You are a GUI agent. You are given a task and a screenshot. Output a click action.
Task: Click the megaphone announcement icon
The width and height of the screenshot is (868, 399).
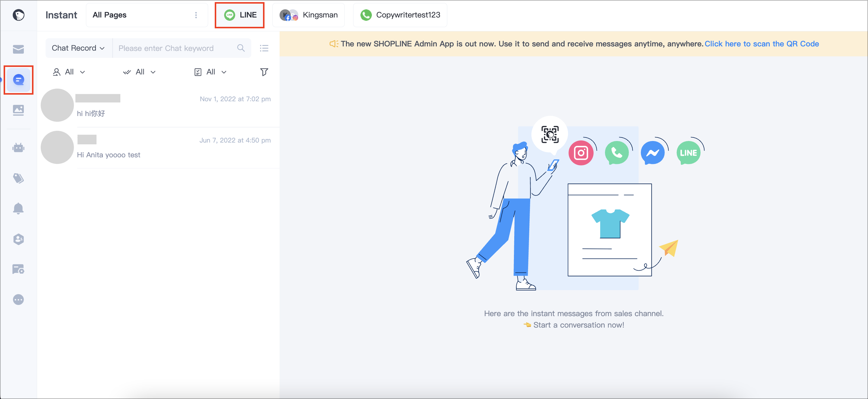pos(334,44)
